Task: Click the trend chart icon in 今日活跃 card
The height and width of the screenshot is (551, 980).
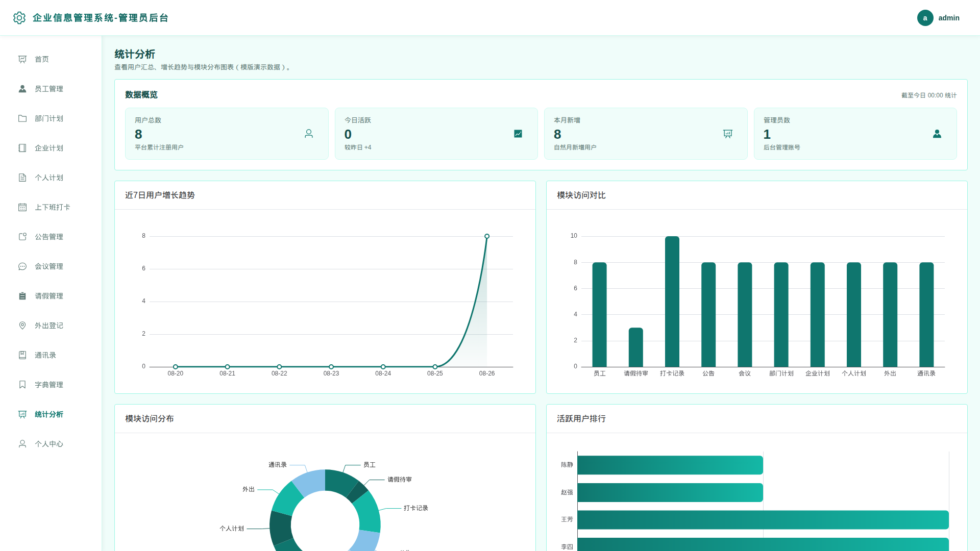Action: pyautogui.click(x=518, y=134)
